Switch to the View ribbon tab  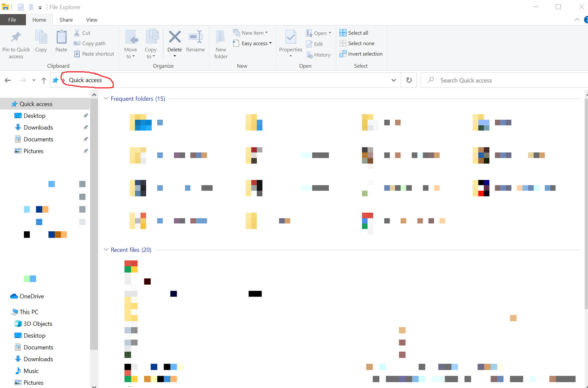[x=92, y=20]
